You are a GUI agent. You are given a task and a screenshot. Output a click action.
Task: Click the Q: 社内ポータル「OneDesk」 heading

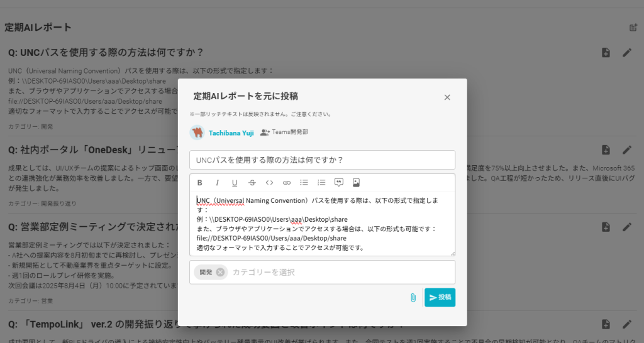point(93,150)
